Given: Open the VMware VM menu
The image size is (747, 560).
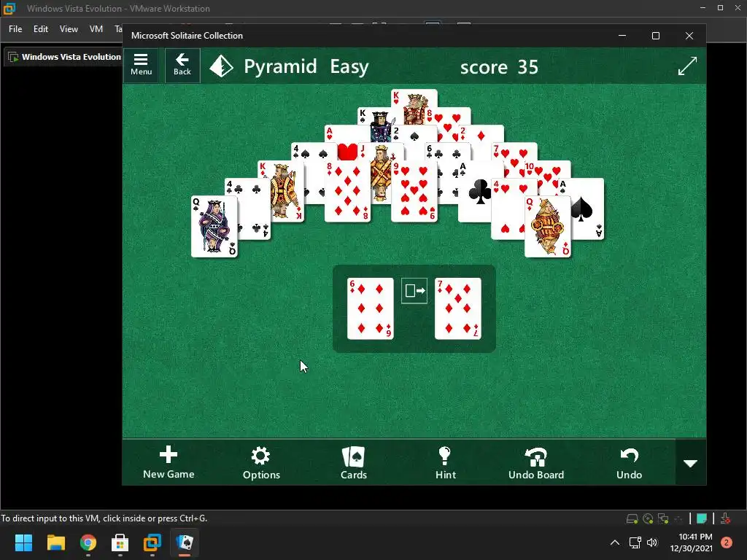Looking at the screenshot, I should tap(96, 29).
